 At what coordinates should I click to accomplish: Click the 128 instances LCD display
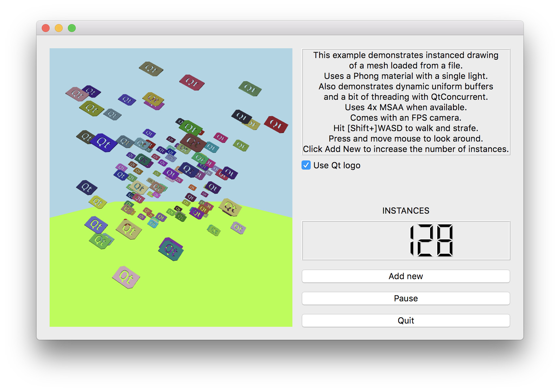point(406,241)
